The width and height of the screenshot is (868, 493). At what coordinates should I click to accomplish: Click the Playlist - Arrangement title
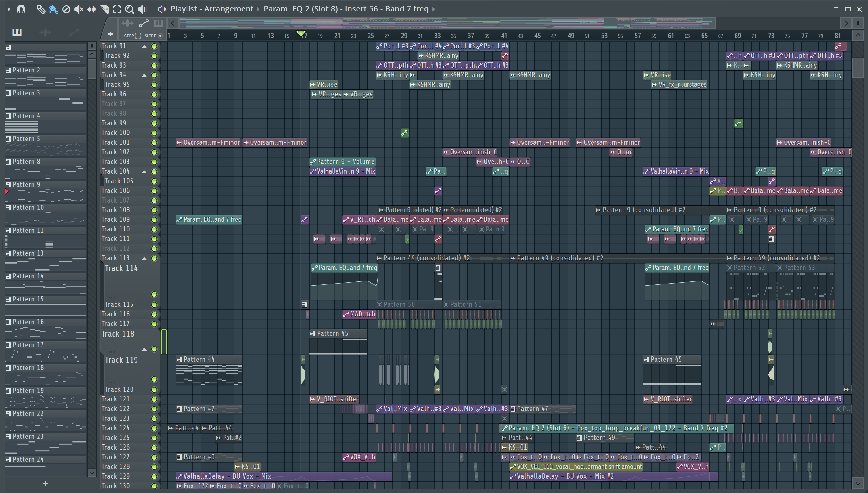pyautogui.click(x=212, y=9)
